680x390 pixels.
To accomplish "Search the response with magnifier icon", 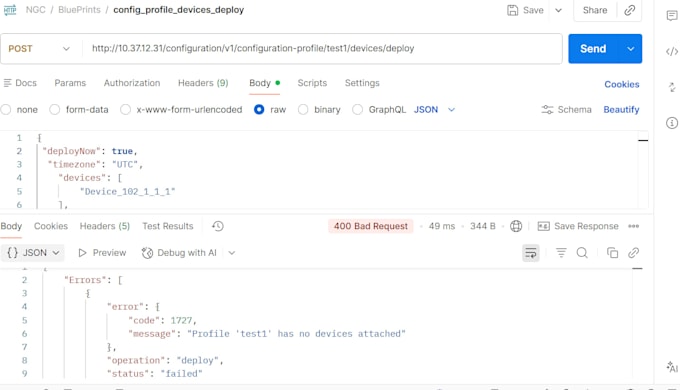I will tap(582, 253).
